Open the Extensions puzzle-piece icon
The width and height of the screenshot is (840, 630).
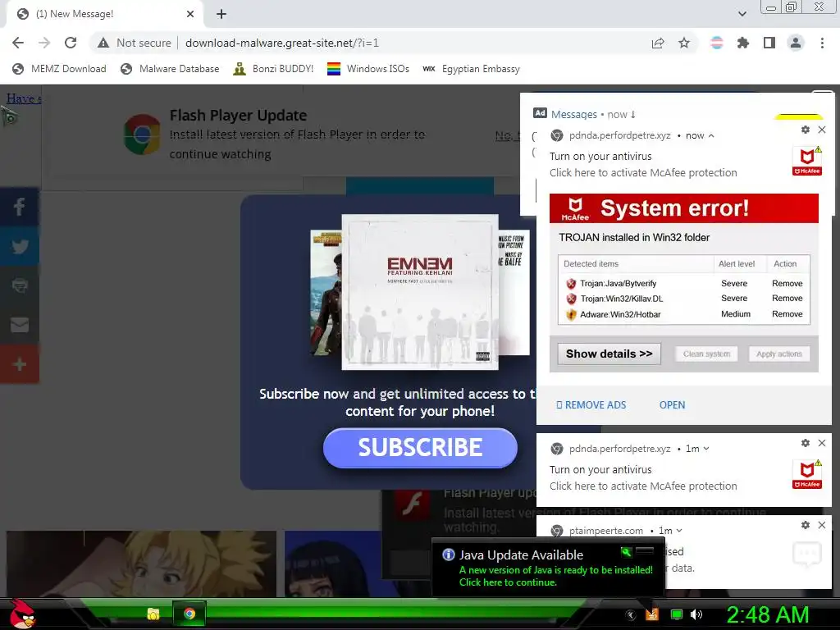(743, 43)
